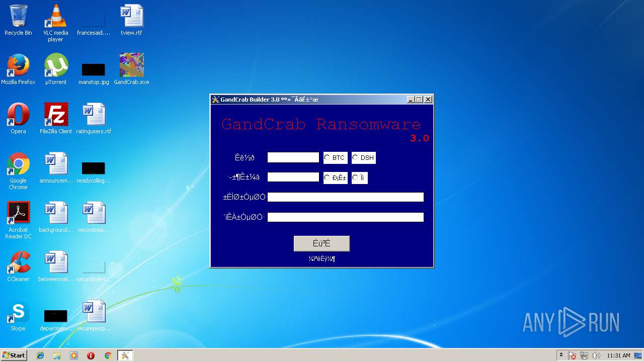Select the BTC radio button
This screenshot has width=644, height=362.
[x=327, y=157]
